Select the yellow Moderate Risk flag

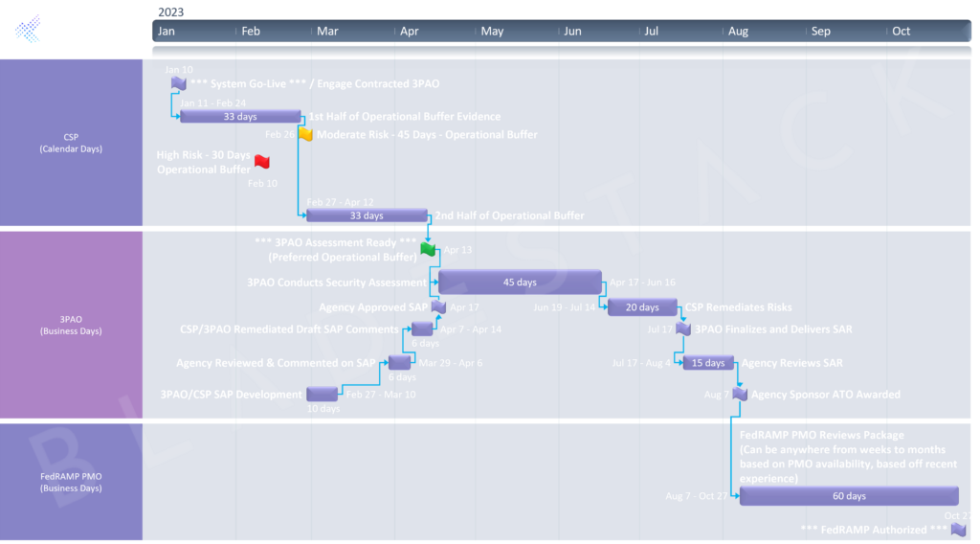coord(305,134)
